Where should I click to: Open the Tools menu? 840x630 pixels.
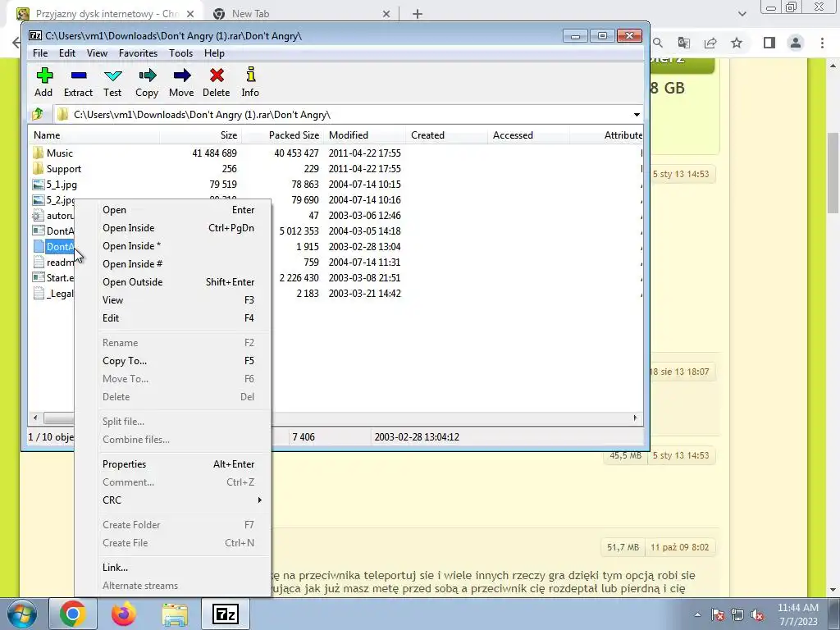coord(180,53)
